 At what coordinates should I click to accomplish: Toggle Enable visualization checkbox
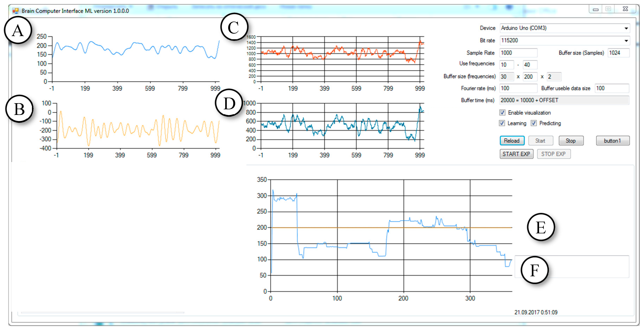(502, 113)
